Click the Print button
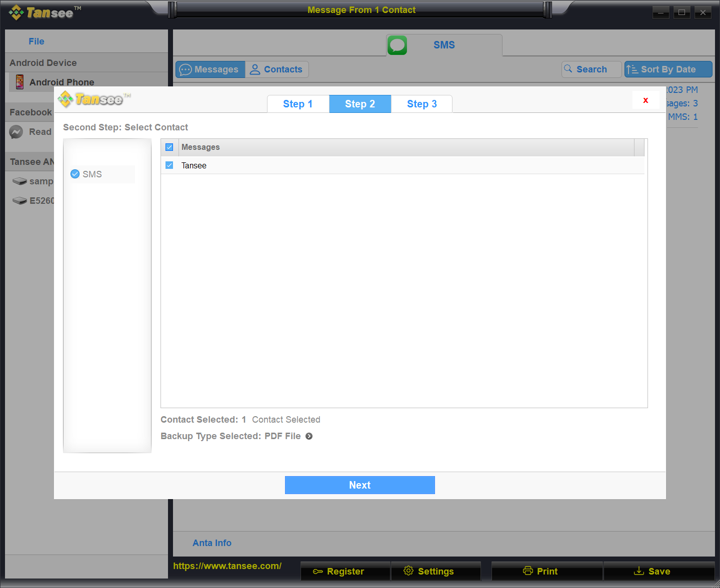This screenshot has width=720, height=588. tap(547, 572)
